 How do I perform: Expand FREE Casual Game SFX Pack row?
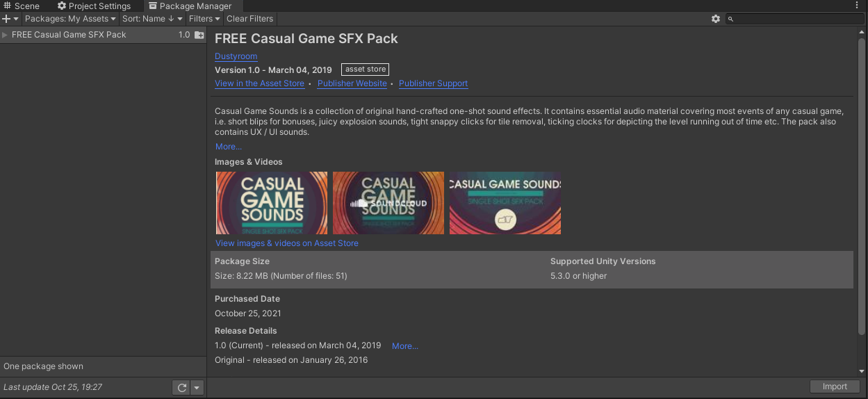tap(5, 35)
